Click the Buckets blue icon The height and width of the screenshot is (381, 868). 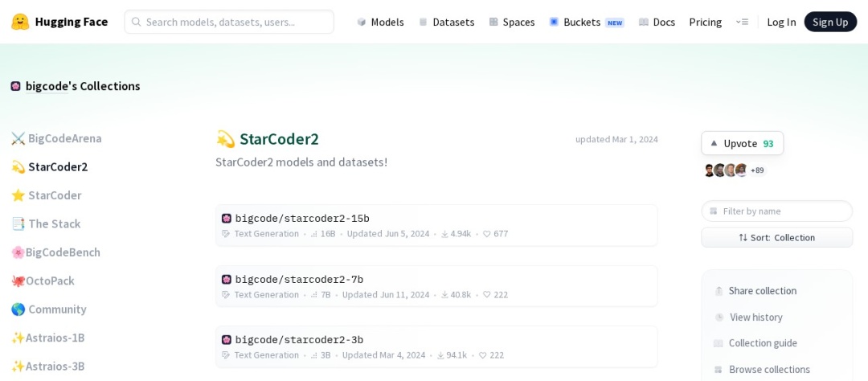point(554,23)
